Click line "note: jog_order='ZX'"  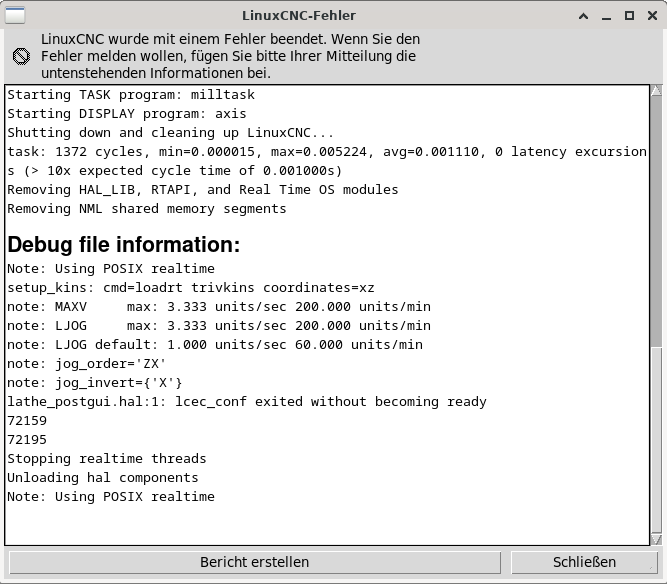(x=86, y=364)
